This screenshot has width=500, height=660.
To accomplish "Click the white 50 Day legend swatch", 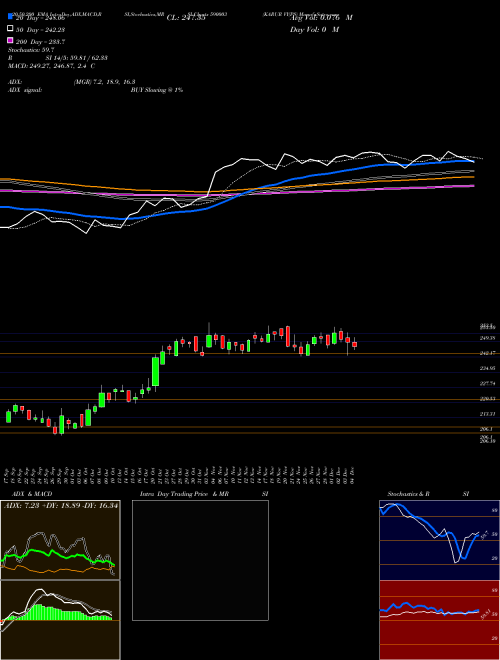I will tap(10, 28).
